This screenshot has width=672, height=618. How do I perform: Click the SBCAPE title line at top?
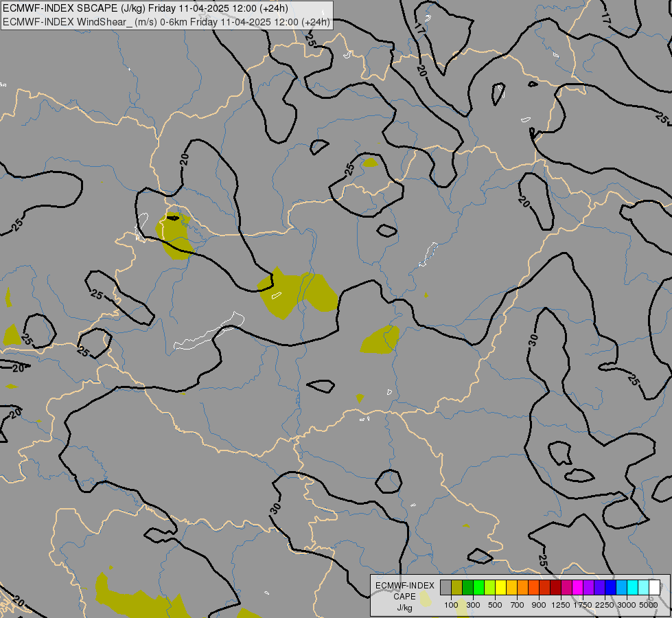click(x=146, y=8)
